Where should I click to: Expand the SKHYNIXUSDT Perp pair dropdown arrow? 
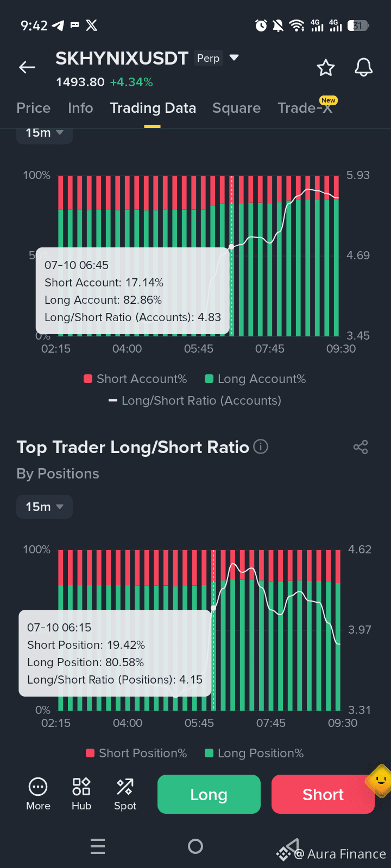[x=234, y=58]
